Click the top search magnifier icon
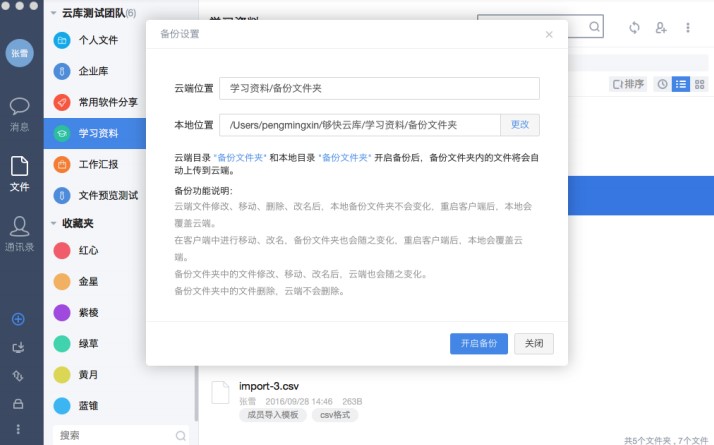Image resolution: width=714 pixels, height=445 pixels. click(x=594, y=26)
